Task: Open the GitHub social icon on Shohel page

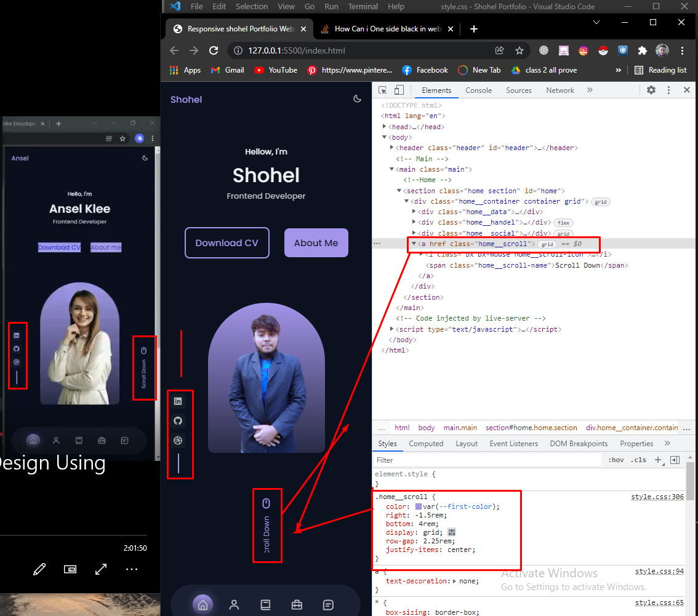Action: [178, 421]
